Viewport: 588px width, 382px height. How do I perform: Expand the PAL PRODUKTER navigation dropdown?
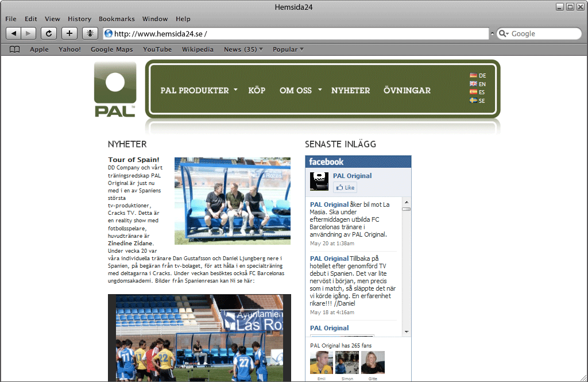tap(236, 90)
